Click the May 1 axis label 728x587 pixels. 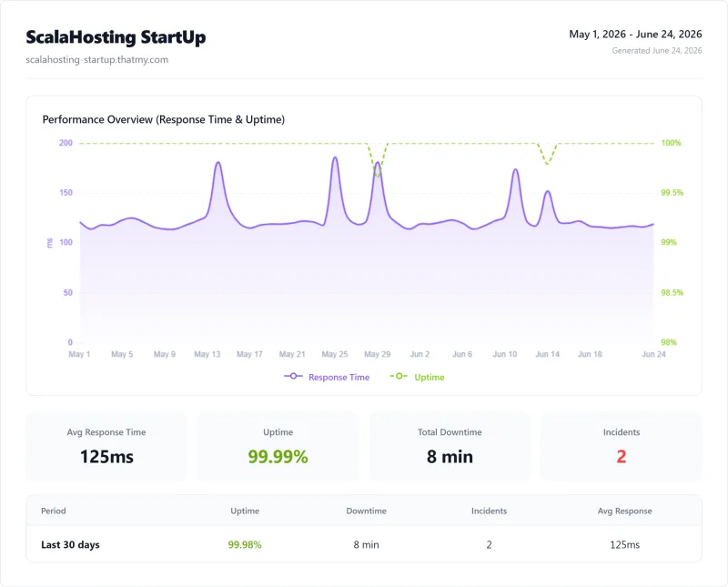(79, 354)
